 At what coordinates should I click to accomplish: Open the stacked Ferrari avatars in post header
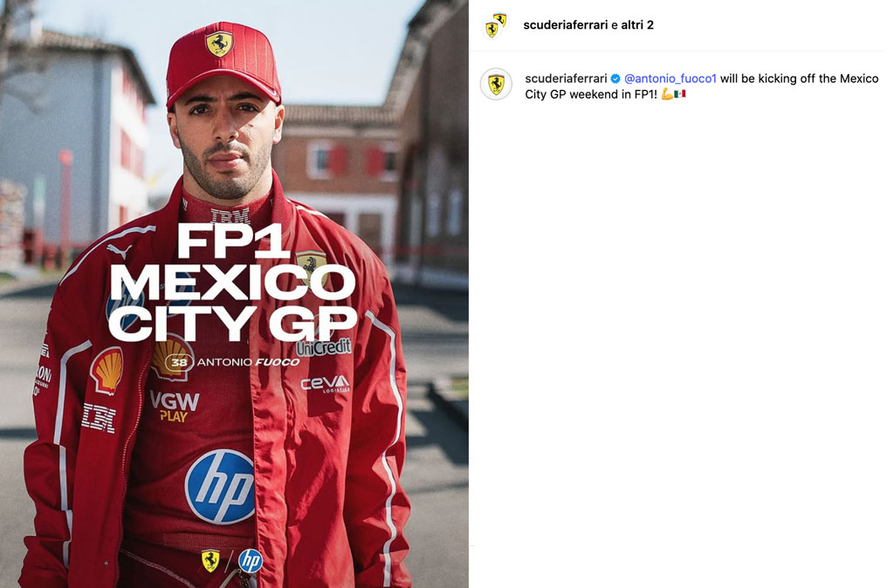click(496, 25)
